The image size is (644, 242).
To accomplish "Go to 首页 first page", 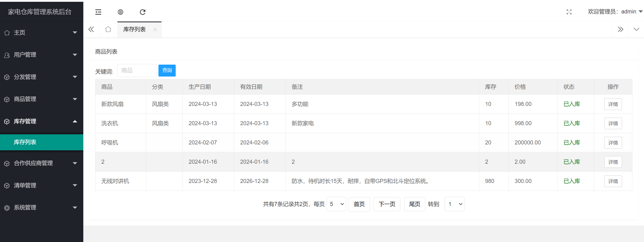I will [359, 204].
